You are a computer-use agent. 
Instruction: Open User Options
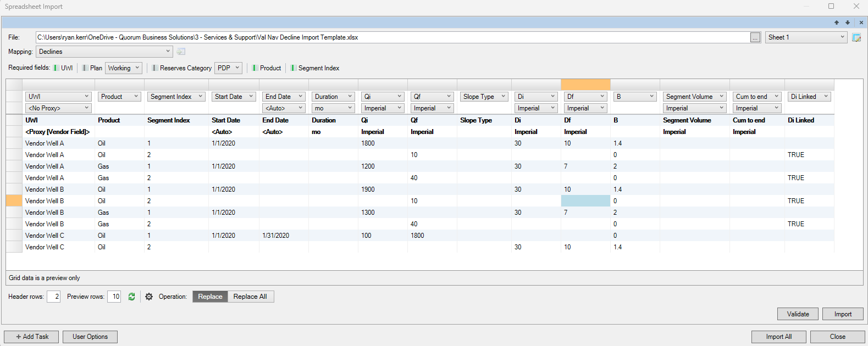click(x=90, y=337)
